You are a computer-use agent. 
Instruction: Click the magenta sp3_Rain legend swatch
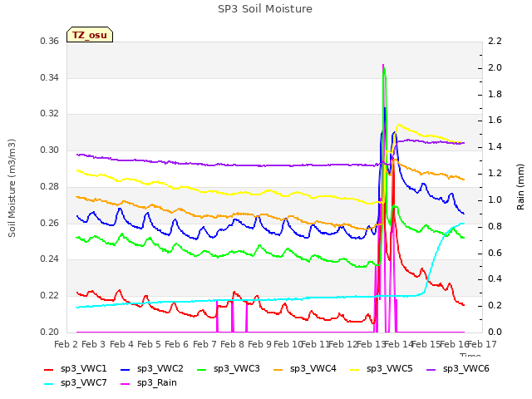coord(126,384)
